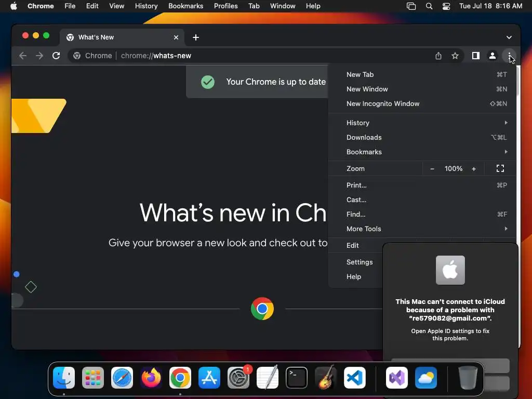Enter full screen via zoom row icon

500,169
